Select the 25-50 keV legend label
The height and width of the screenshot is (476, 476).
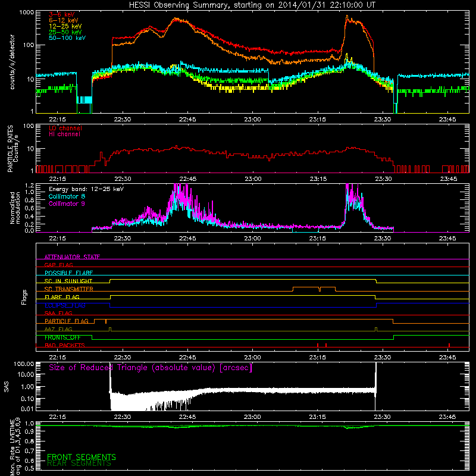(65, 32)
